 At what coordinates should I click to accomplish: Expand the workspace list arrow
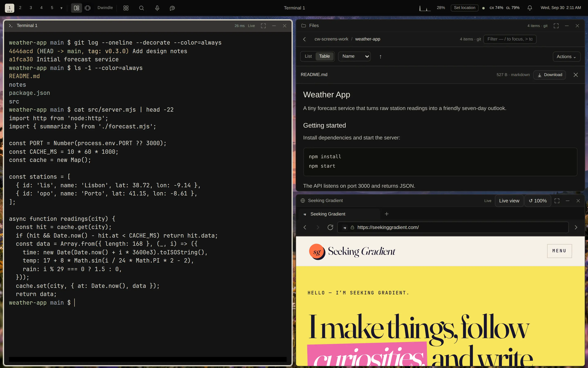(x=61, y=8)
